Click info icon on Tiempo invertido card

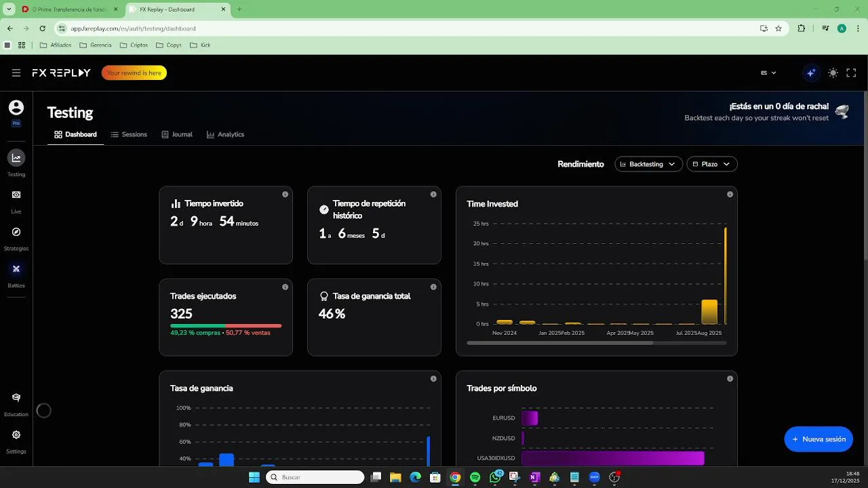point(285,195)
